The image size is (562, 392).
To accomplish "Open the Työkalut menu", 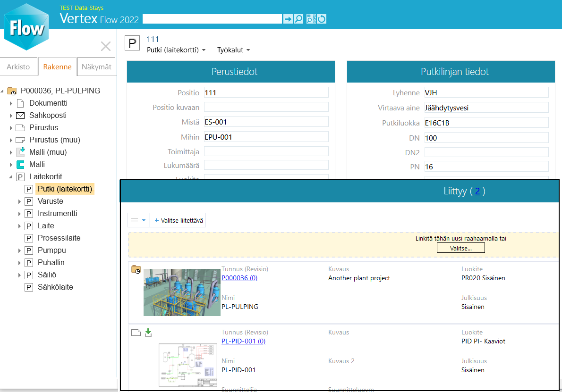I will pos(233,50).
